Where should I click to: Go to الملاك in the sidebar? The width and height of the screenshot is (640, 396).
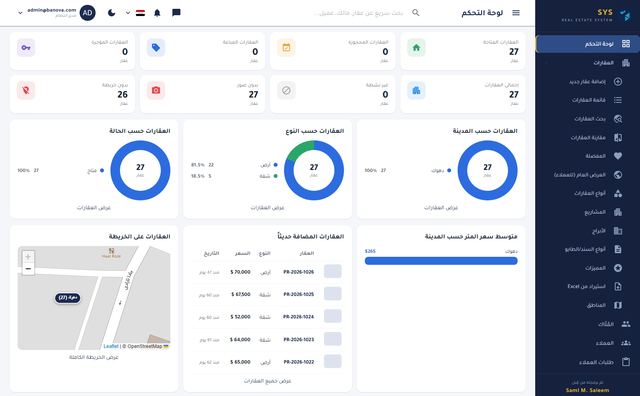[588, 324]
